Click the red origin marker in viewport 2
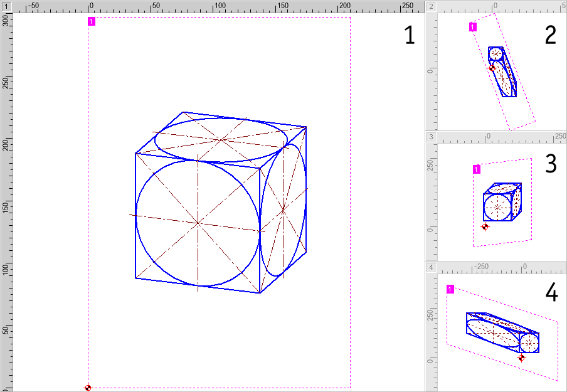Screen dimensions: 567x392 (x=492, y=68)
